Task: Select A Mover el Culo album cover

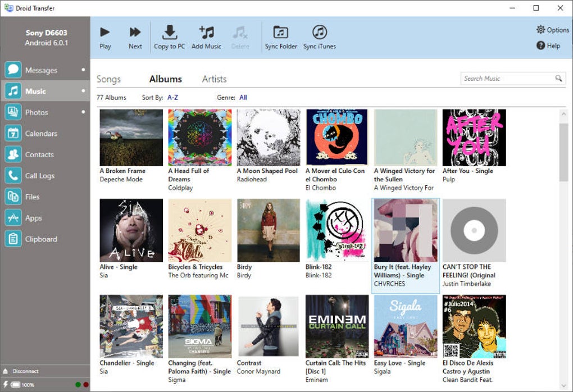Action: 337,138
